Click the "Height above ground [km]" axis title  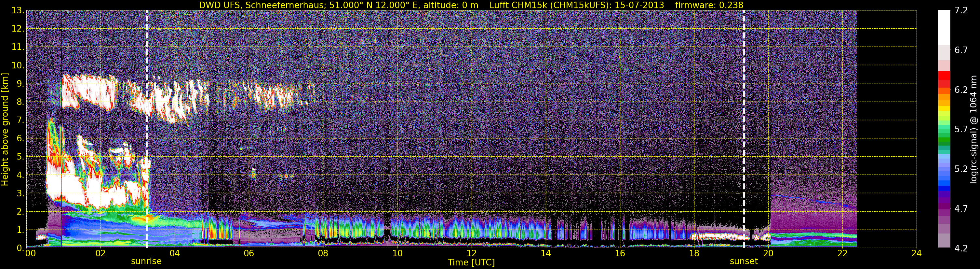pyautogui.click(x=5, y=129)
